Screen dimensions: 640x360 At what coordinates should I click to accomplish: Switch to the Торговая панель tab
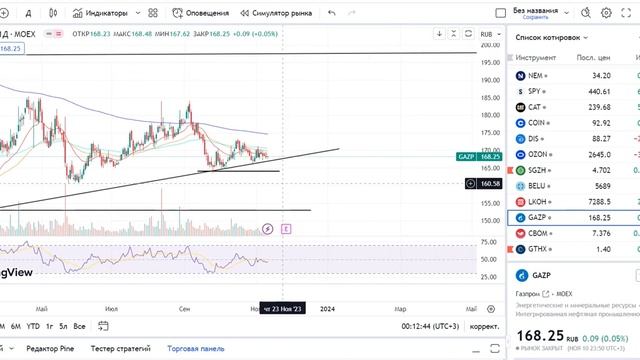click(196, 349)
